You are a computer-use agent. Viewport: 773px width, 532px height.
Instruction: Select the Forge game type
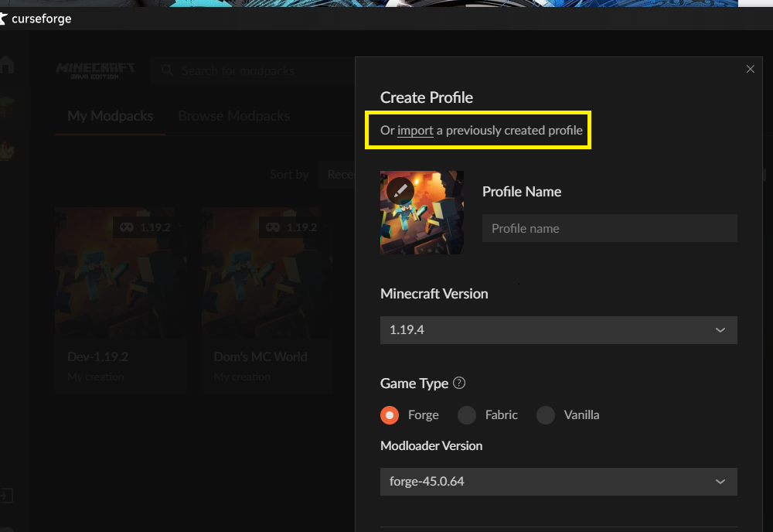pos(390,415)
